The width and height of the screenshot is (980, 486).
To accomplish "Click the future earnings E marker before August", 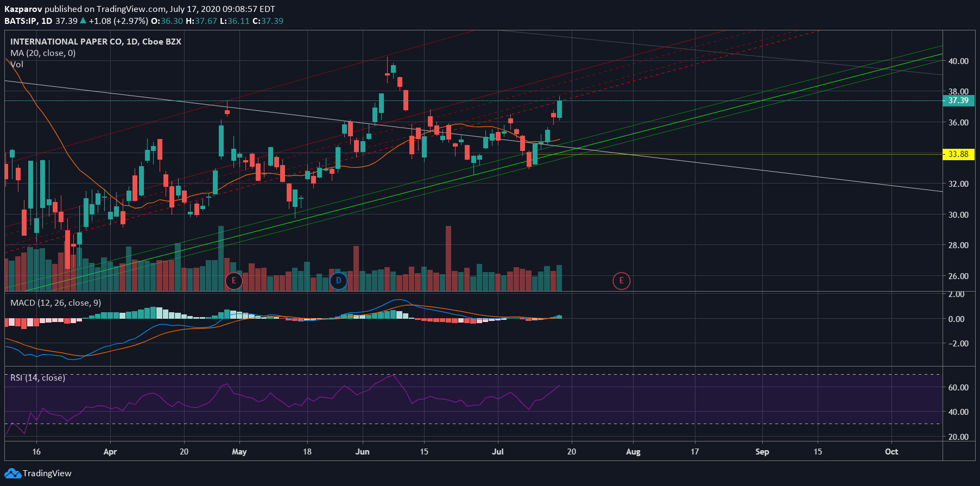I will pyautogui.click(x=621, y=281).
